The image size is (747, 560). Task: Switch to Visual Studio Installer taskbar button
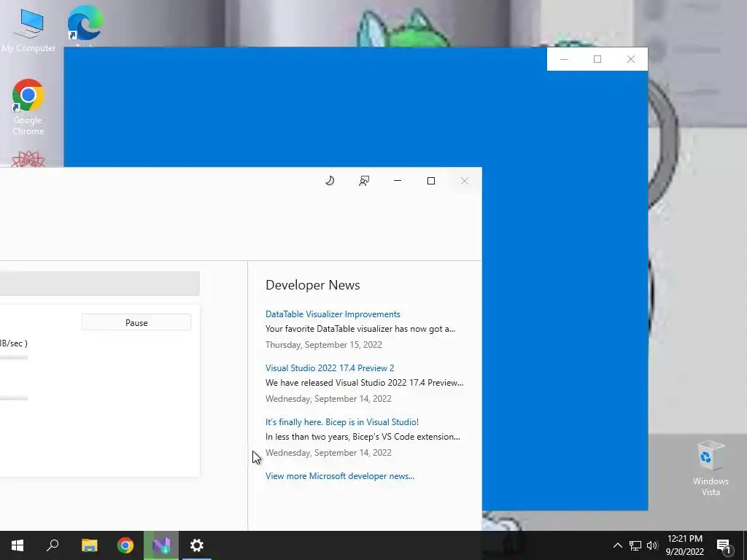(161, 545)
